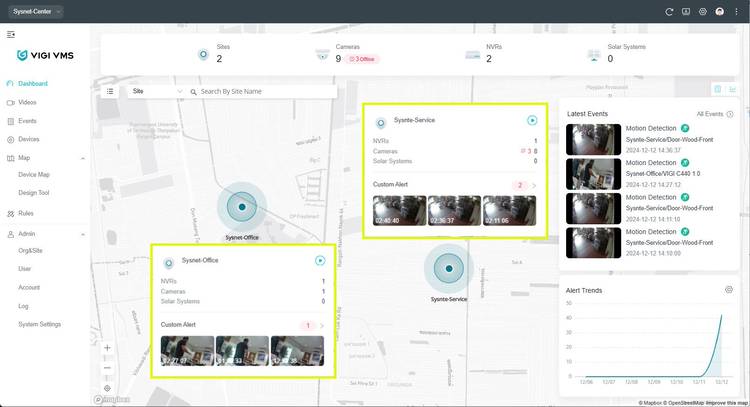Click the map zoom out button
The image size is (750, 407).
(x=107, y=367)
